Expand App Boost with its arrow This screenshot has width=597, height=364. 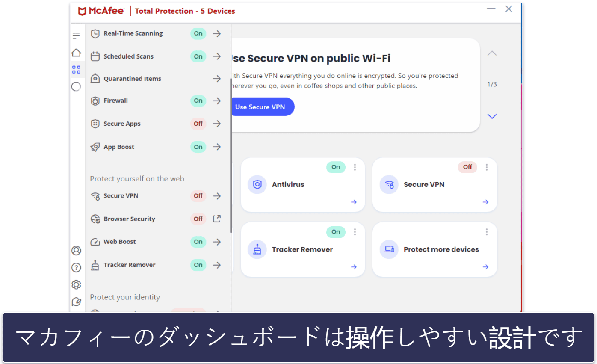click(x=217, y=147)
